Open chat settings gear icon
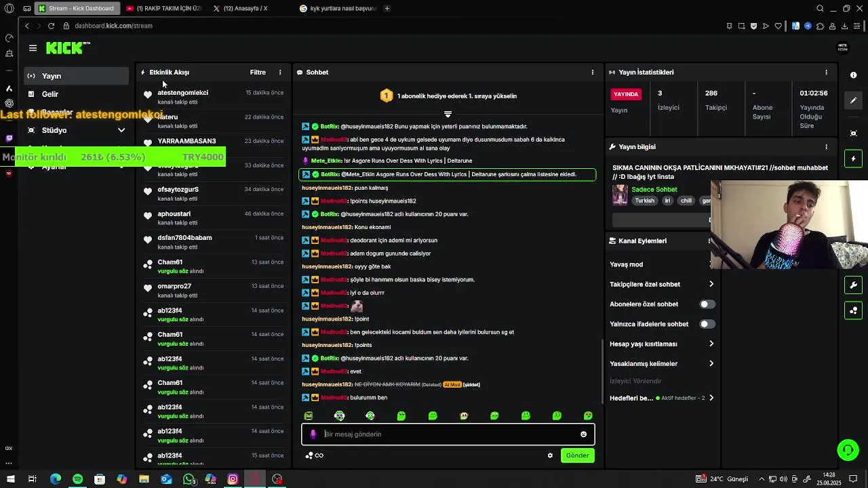Image resolution: width=868 pixels, height=488 pixels. click(x=550, y=455)
